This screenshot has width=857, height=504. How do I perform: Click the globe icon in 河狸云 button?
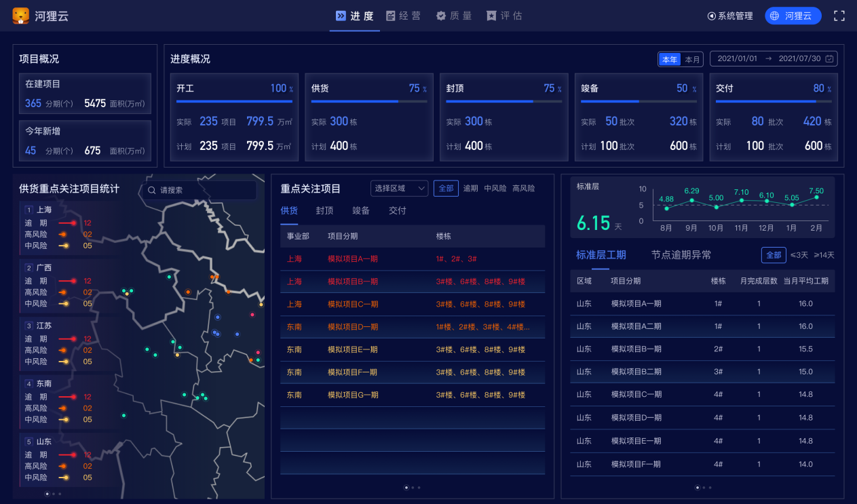click(775, 16)
